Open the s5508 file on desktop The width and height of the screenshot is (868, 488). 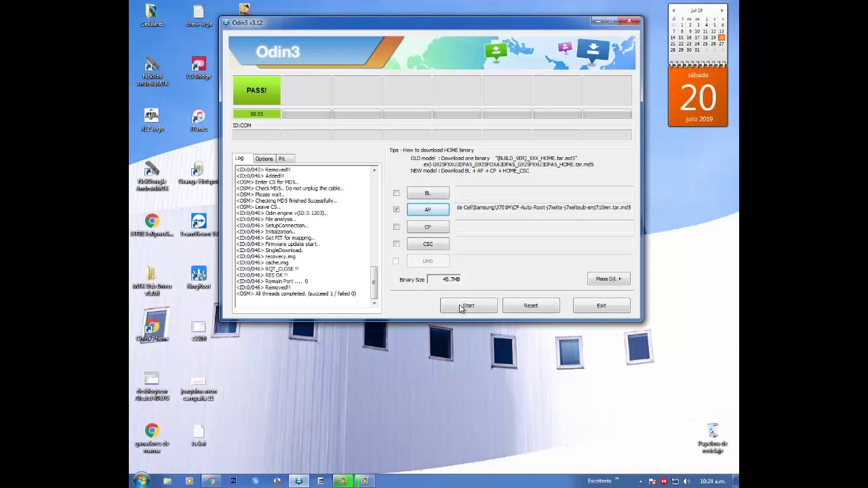click(198, 331)
